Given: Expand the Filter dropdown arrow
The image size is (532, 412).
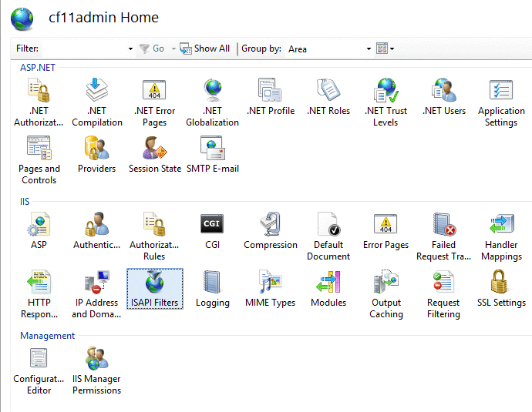Looking at the screenshot, I should (130, 49).
